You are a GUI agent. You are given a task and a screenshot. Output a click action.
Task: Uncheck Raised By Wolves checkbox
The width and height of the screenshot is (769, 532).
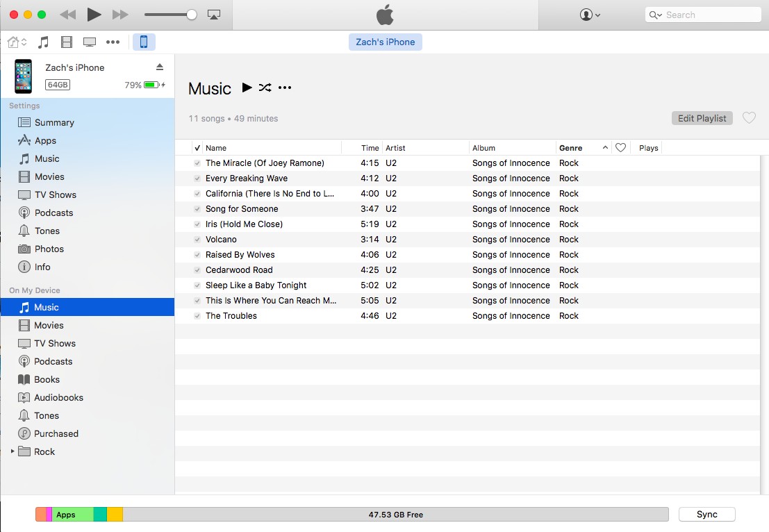[197, 255]
